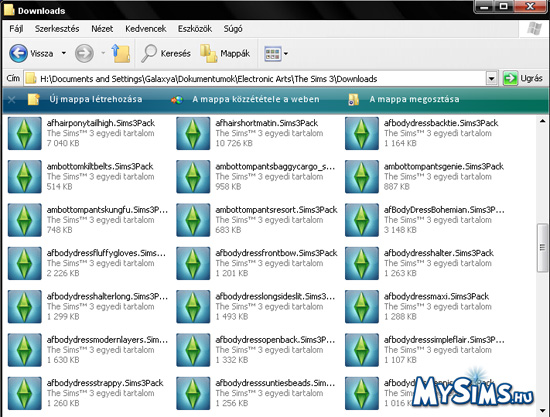The height and width of the screenshot is (417, 550).
Task: Click the scrollbar up arrow
Action: [542, 122]
